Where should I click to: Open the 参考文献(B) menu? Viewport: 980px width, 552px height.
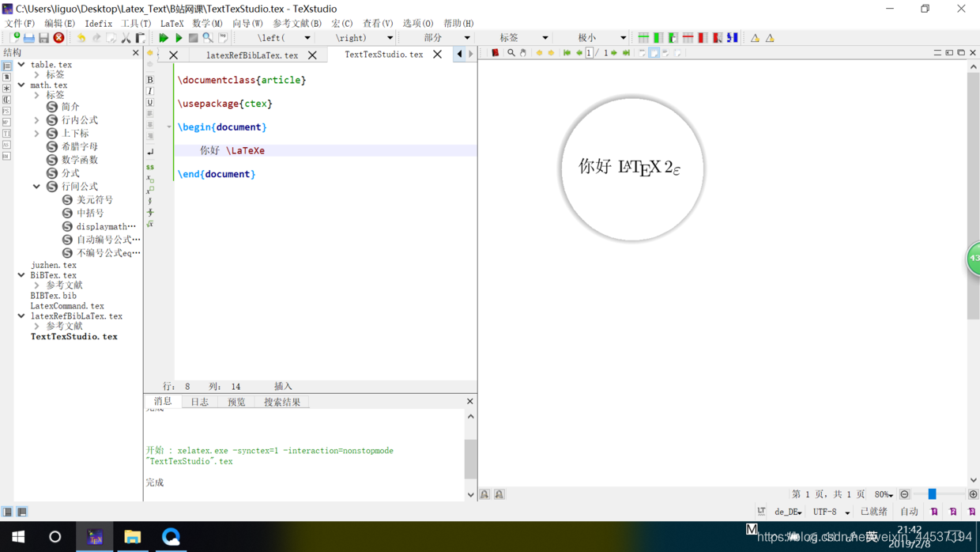click(x=297, y=24)
